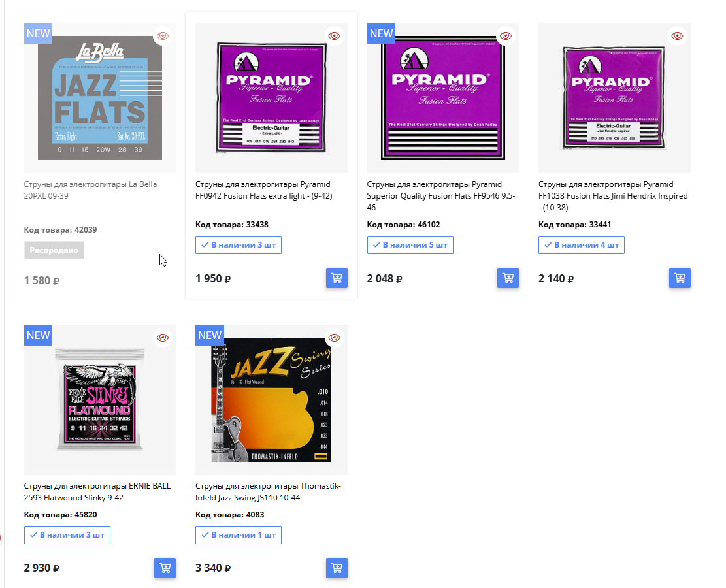Click the 'В наличии 5 шт' stock badge
Screen dimensions: 726x588
tap(410, 245)
